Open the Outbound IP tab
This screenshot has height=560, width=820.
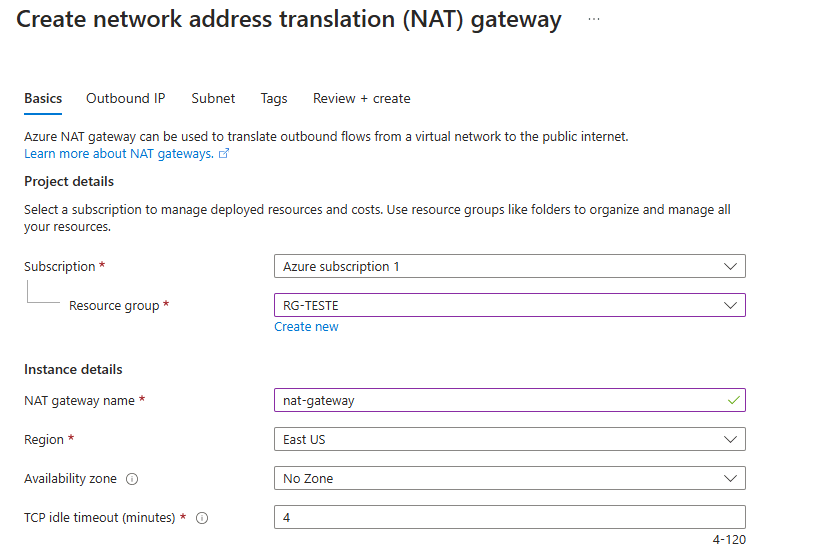(125, 98)
